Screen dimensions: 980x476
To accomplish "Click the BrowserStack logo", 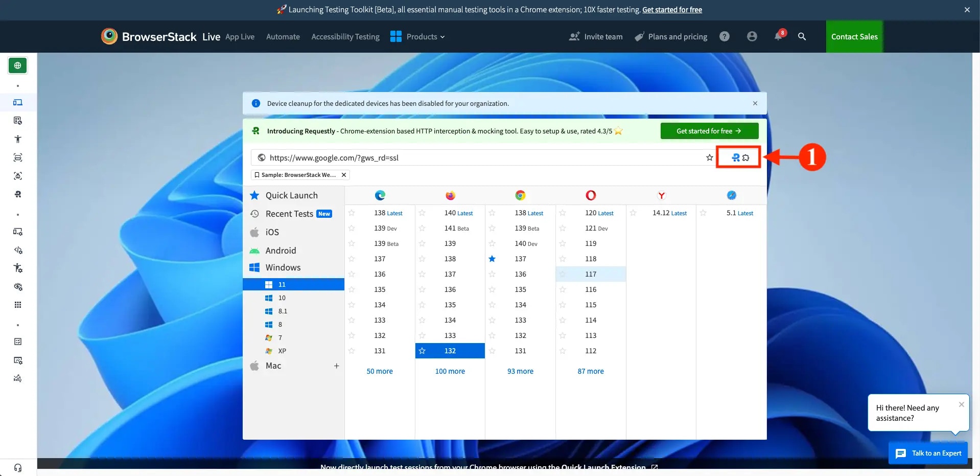I will tap(149, 36).
